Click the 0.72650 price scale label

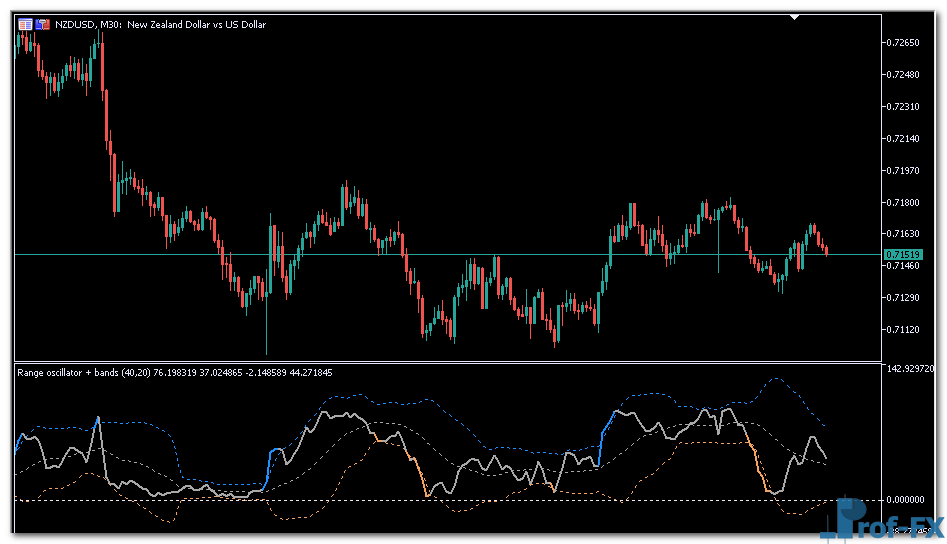(x=903, y=42)
